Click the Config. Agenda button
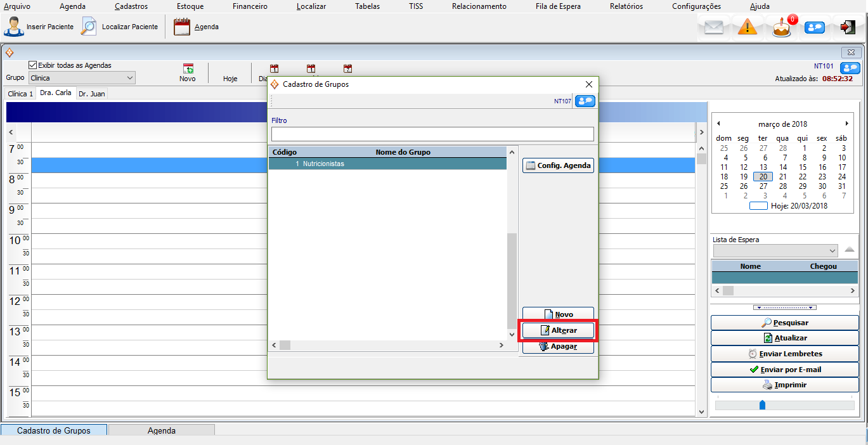This screenshot has height=445, width=868. pyautogui.click(x=558, y=166)
